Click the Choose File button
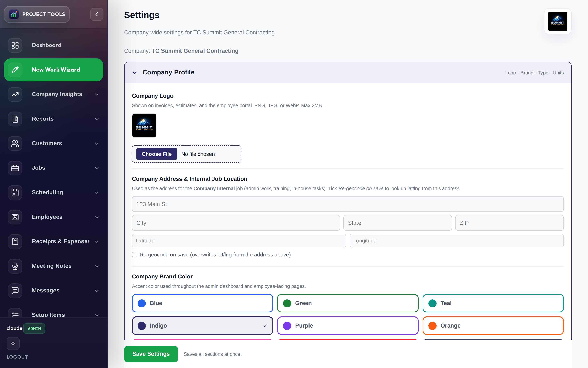The width and height of the screenshot is (588, 368). (x=157, y=154)
